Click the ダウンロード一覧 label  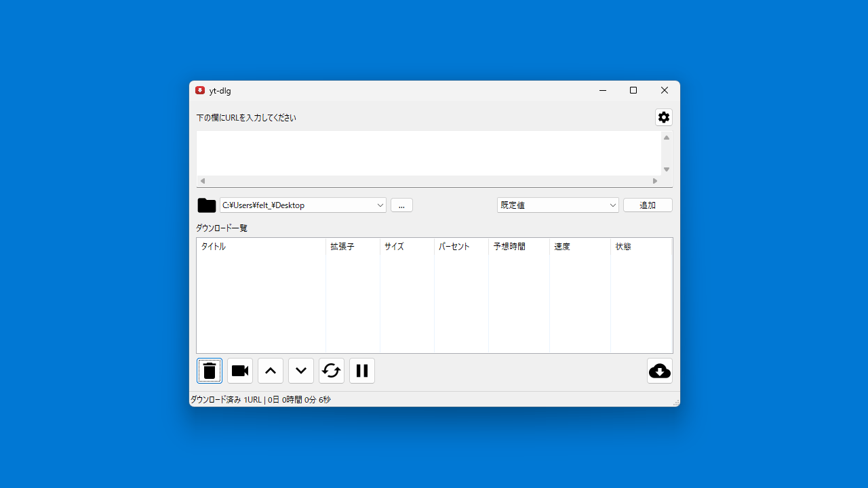point(222,228)
